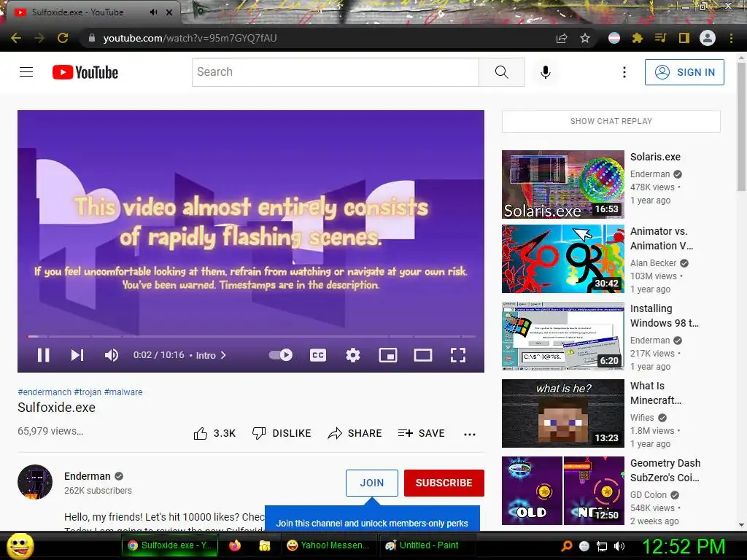Open player settings gear
The width and height of the screenshot is (747, 560).
pyautogui.click(x=352, y=355)
